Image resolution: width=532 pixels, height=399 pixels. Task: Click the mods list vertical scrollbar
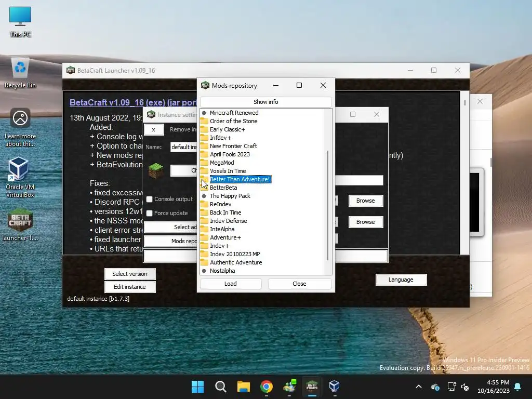click(328, 206)
